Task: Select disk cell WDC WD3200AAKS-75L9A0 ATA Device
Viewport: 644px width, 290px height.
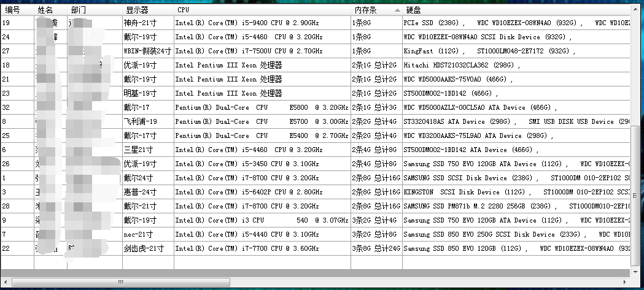Action: pos(516,135)
